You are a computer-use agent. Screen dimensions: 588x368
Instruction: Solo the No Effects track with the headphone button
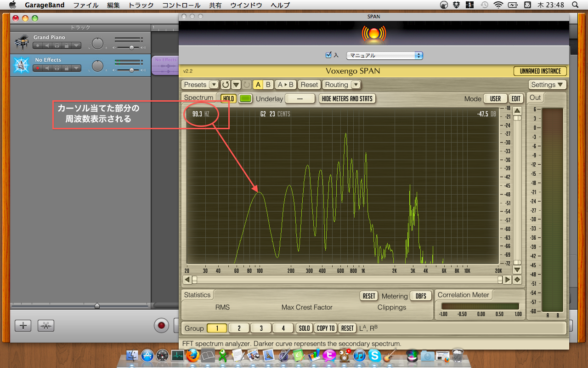coord(57,68)
